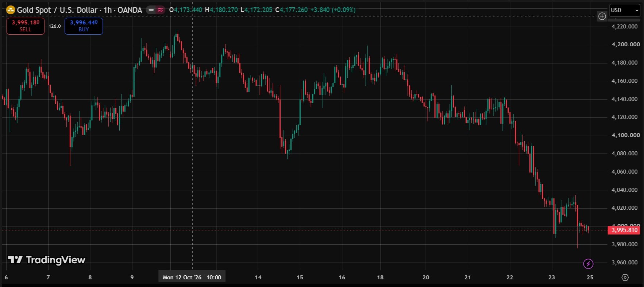Click the 4,160.000 price scale label
The height and width of the screenshot is (287, 644).
[624, 81]
